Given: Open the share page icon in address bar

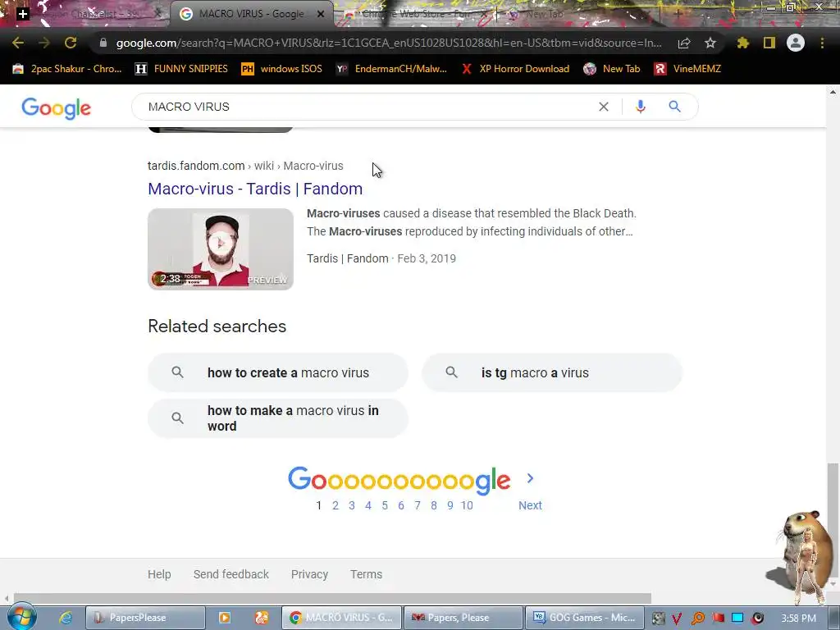Looking at the screenshot, I should 684,43.
